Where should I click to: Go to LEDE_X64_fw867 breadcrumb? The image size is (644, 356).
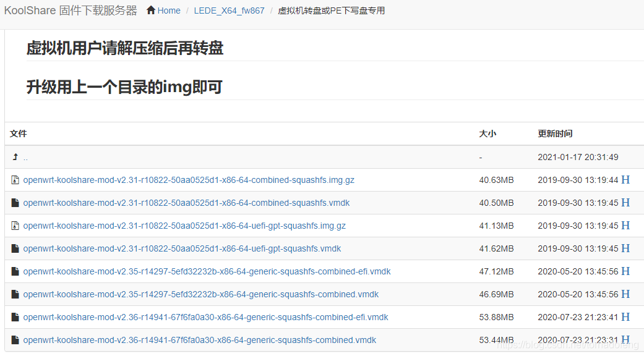[229, 11]
